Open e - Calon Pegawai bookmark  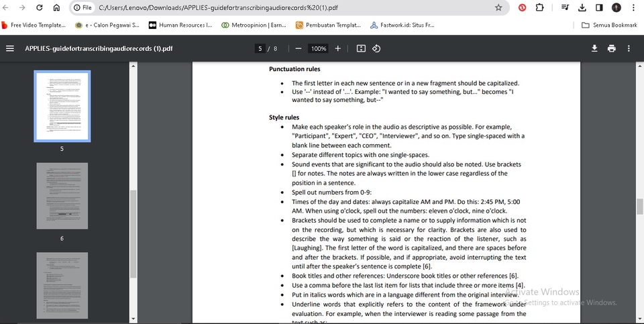tap(107, 25)
